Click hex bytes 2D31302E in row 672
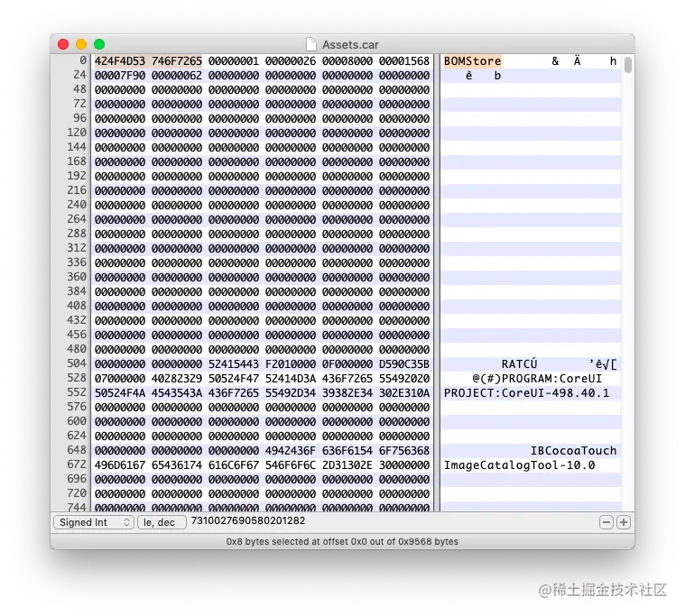This screenshot has width=685, height=616. pos(347,465)
